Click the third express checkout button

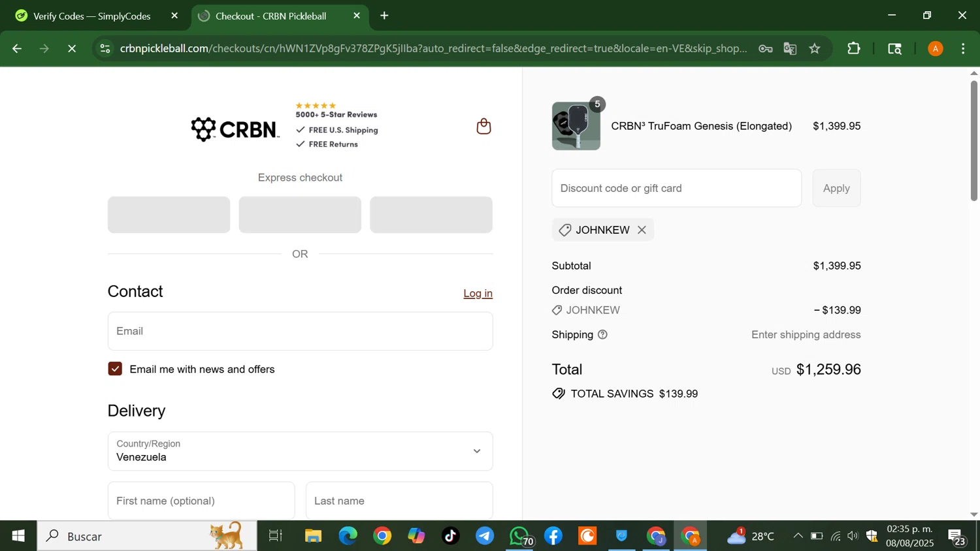[x=431, y=215]
